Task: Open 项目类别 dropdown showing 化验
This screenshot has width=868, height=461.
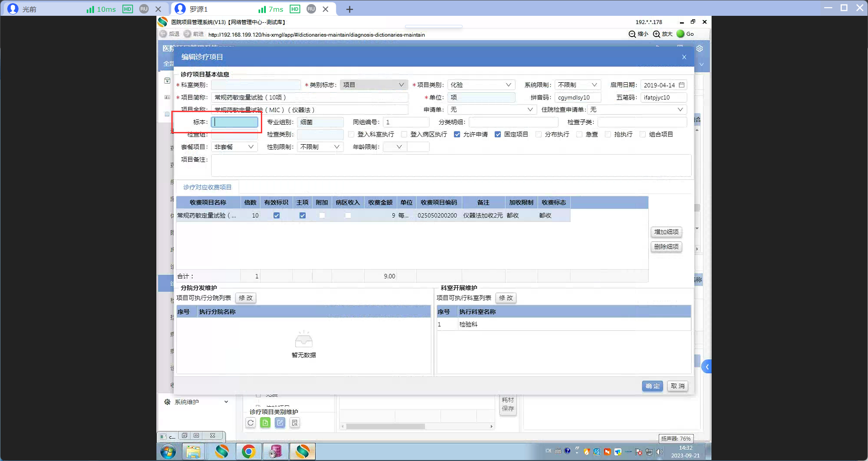Action: pos(481,85)
